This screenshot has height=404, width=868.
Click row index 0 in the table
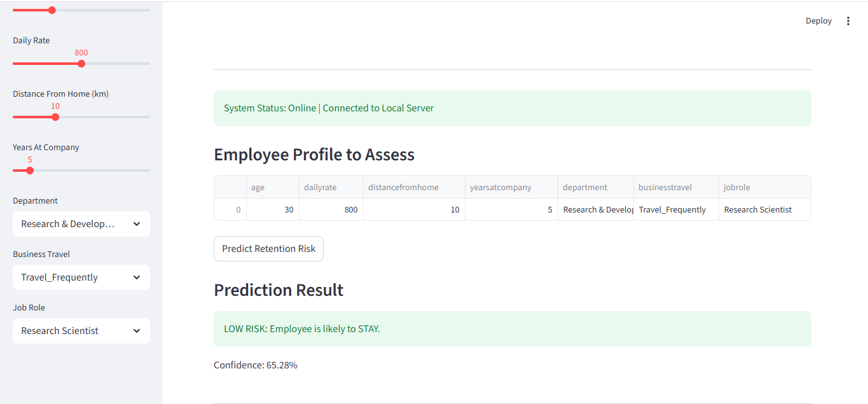tap(230, 209)
